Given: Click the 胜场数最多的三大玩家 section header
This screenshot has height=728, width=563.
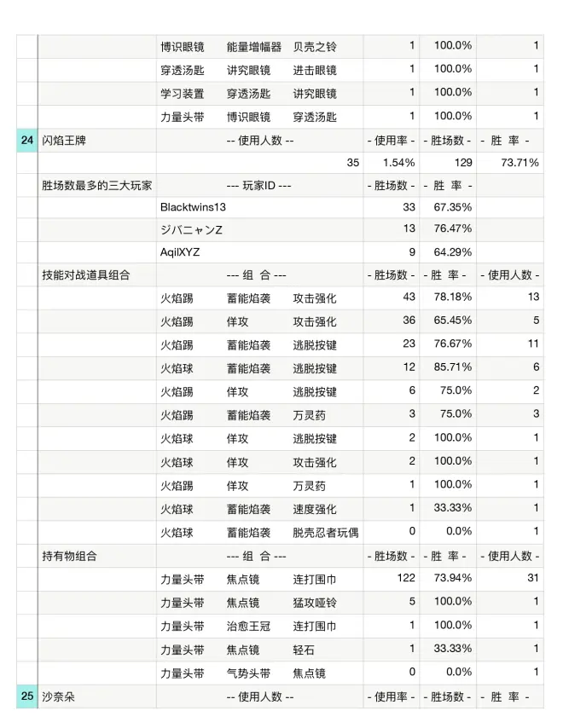Looking at the screenshot, I should (97, 184).
